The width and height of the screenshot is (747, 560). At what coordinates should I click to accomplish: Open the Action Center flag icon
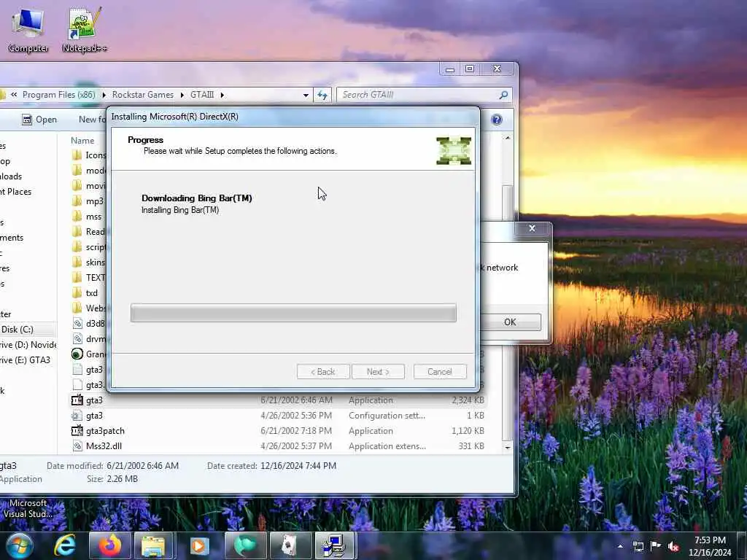click(656, 546)
